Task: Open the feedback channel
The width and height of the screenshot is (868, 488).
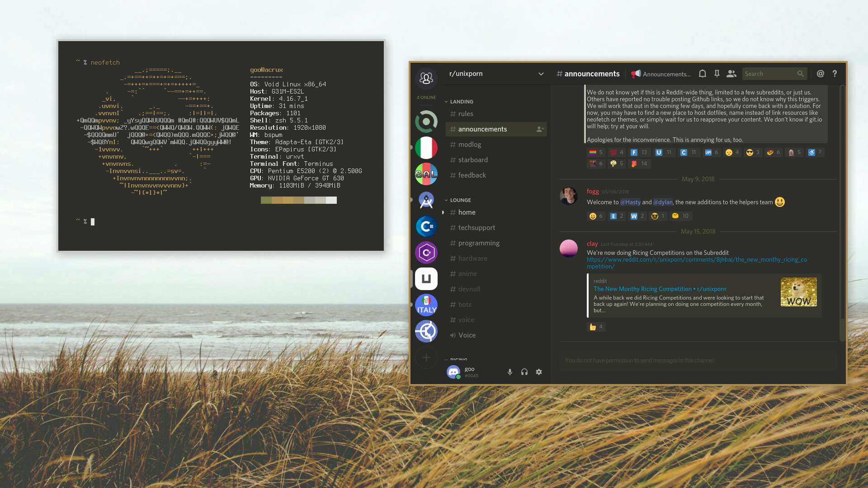Action: [x=472, y=175]
